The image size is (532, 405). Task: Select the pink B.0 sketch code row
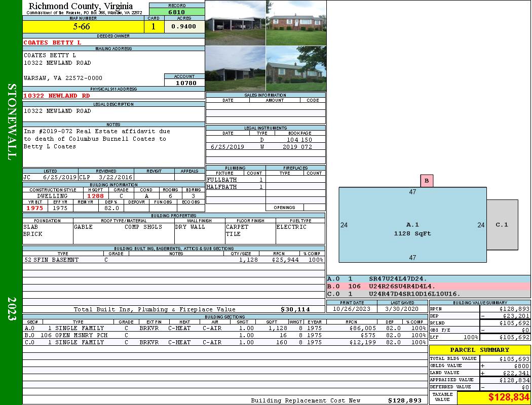[x=428, y=287]
